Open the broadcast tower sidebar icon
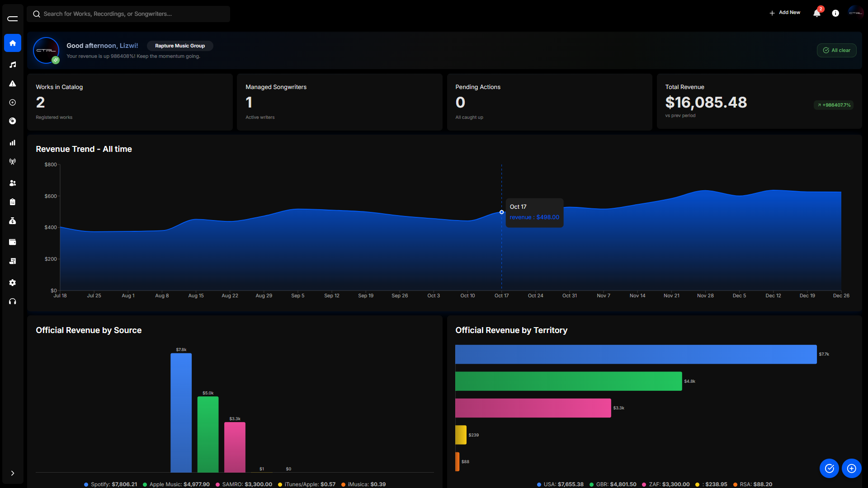 tap(13, 161)
